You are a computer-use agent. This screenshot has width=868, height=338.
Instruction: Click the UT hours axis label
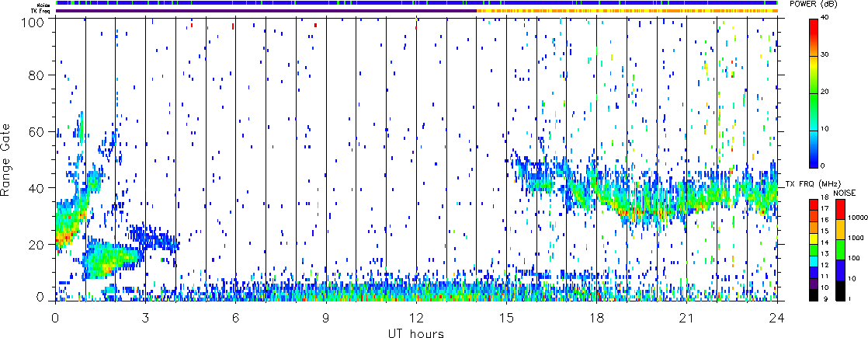[x=416, y=333]
